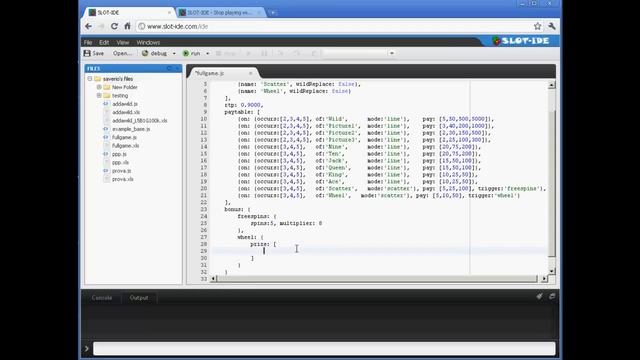Click the horizontal scrollbar right arrow

[544, 279]
